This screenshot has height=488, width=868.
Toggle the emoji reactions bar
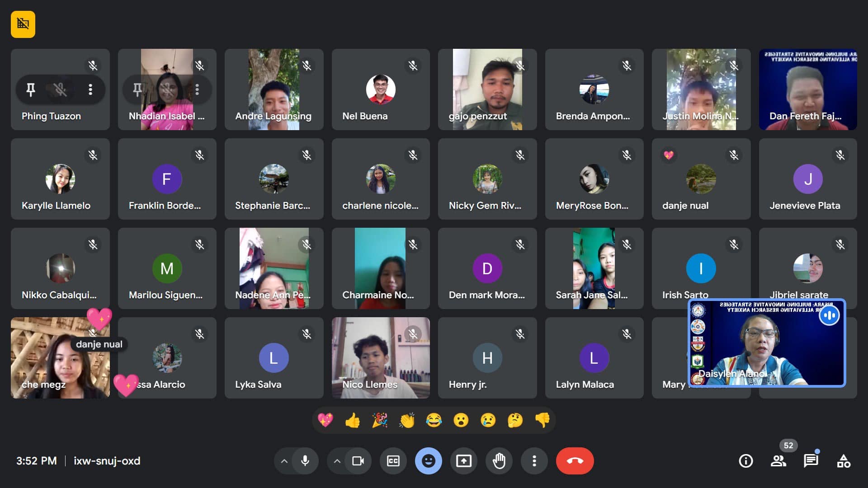pyautogui.click(x=428, y=461)
